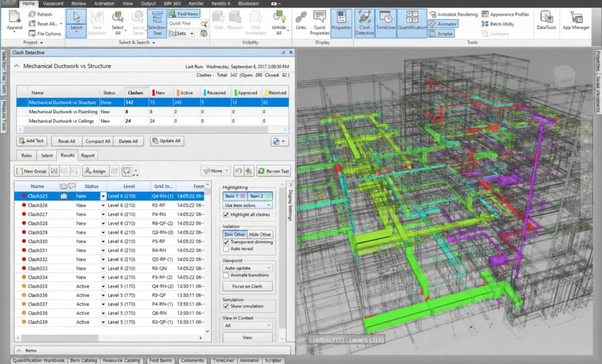Screen dimensions: 602x364
Task: Click the Focus on Clash button
Action: (248, 286)
